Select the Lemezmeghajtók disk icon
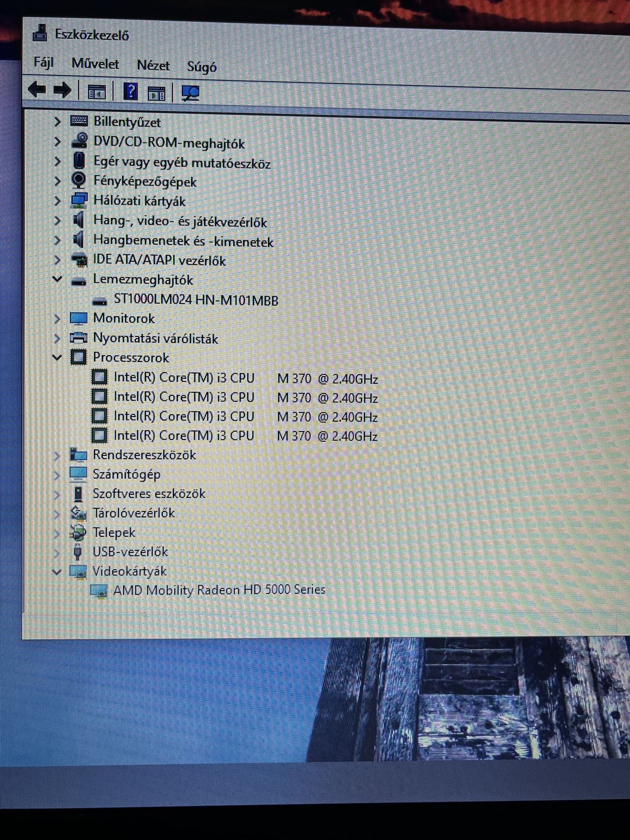The image size is (630, 840). [x=79, y=280]
